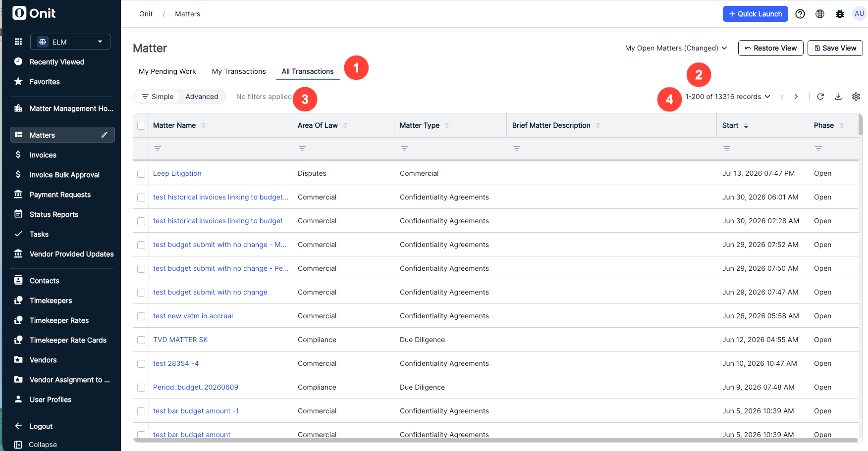Screen dimensions: 868x451
Task: Open the Start column filter icon
Action: point(727,149)
